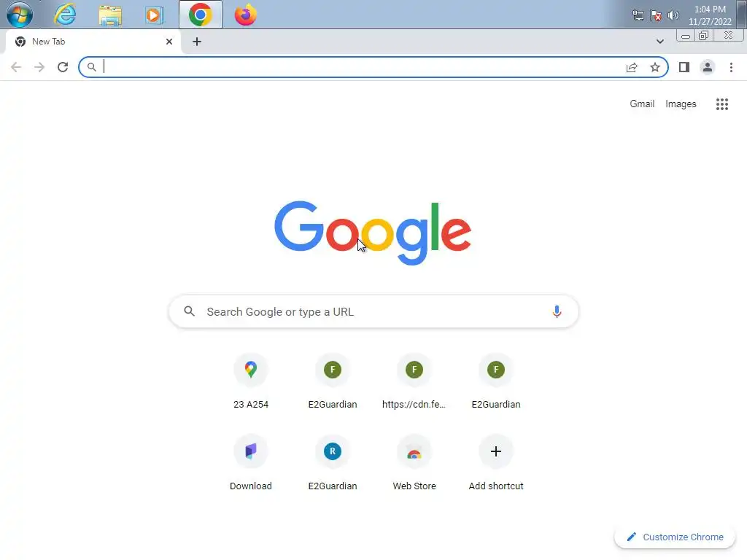Click Add shortcut plus tile
This screenshot has width=747, height=560.
click(496, 463)
